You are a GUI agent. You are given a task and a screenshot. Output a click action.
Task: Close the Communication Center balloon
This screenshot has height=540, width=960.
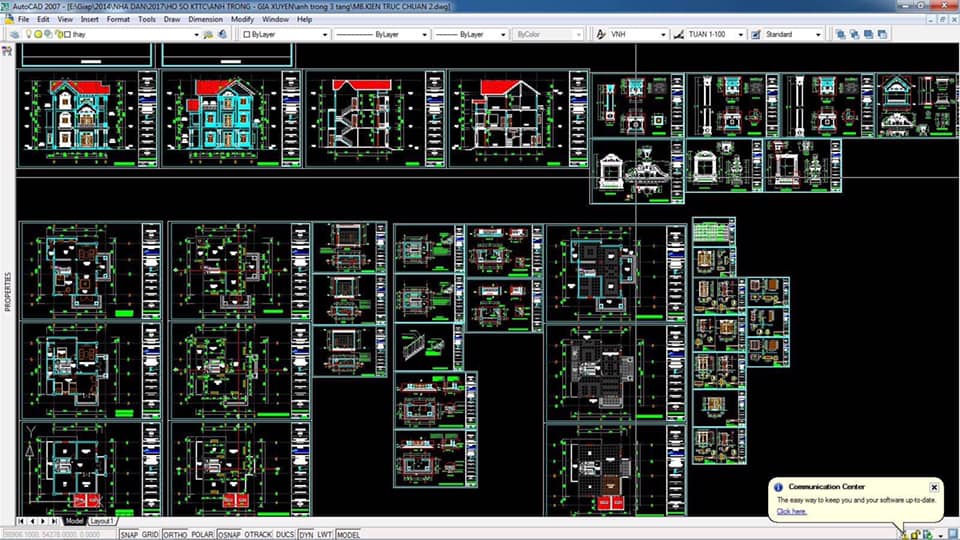(x=934, y=487)
